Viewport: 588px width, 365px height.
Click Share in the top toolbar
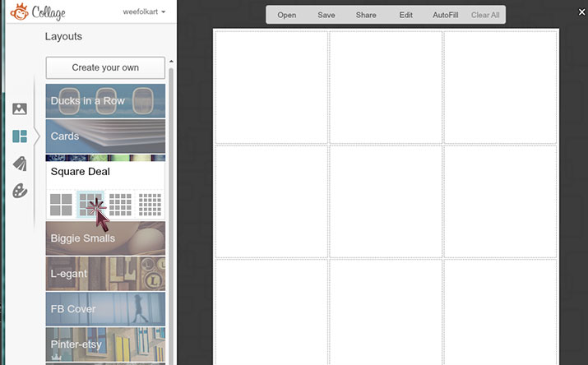point(366,15)
